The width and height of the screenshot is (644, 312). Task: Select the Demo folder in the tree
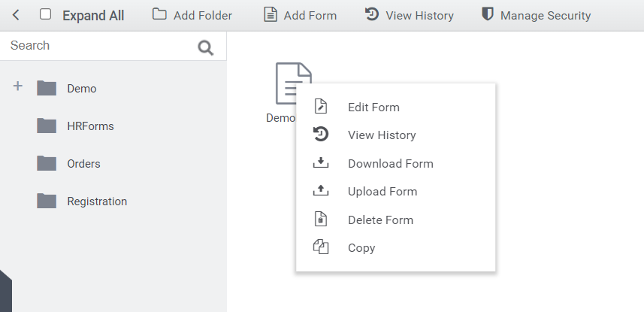(81, 88)
